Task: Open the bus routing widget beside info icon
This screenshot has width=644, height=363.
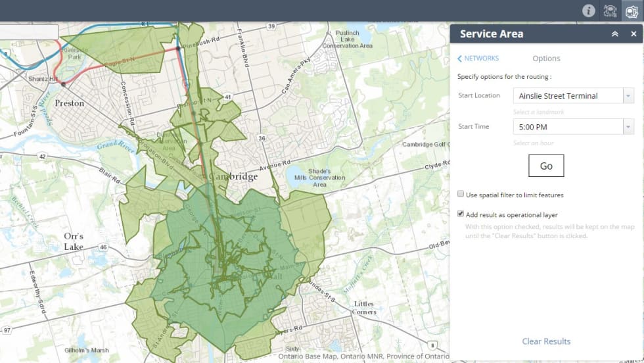Action: (x=610, y=11)
